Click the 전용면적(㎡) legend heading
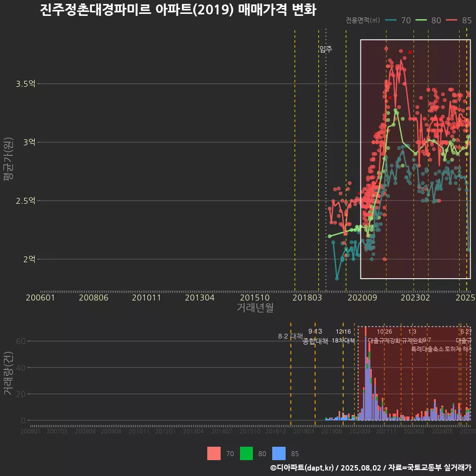 coord(363,20)
